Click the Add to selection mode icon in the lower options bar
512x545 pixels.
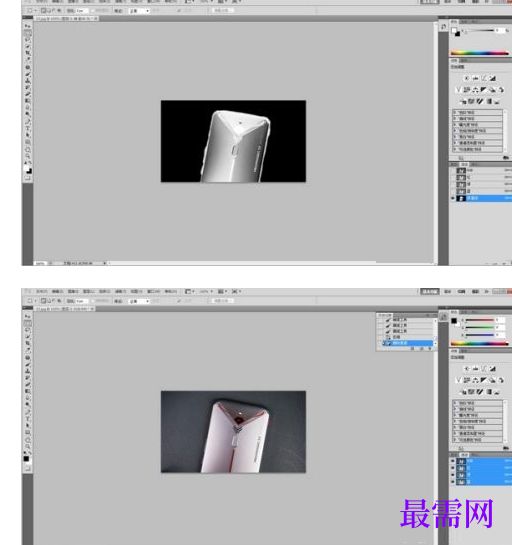(x=49, y=301)
